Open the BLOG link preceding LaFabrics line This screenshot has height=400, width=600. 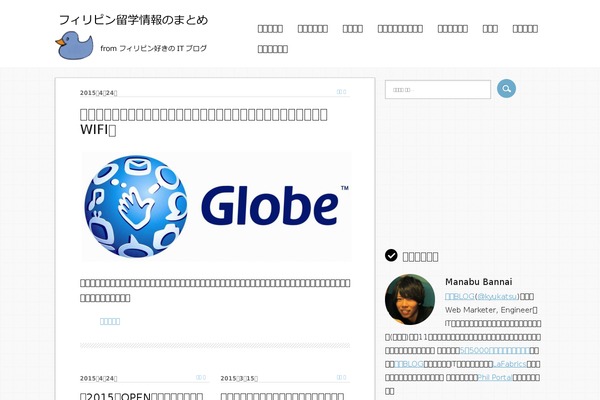[409, 364]
